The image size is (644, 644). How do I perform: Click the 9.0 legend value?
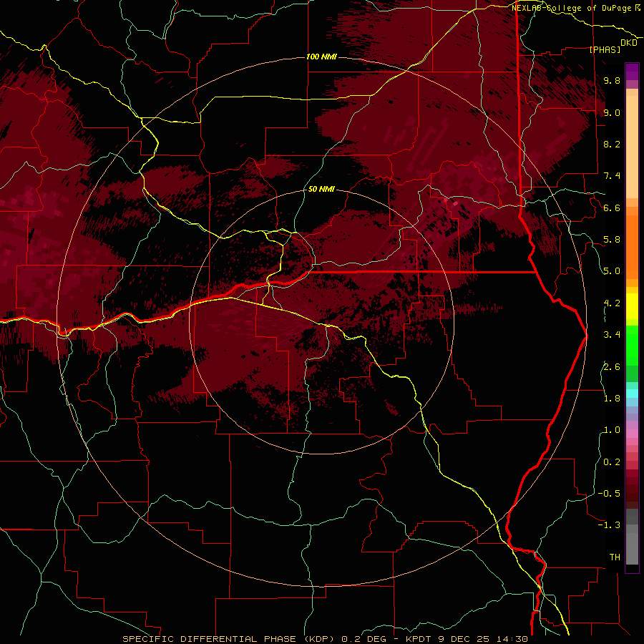click(612, 112)
